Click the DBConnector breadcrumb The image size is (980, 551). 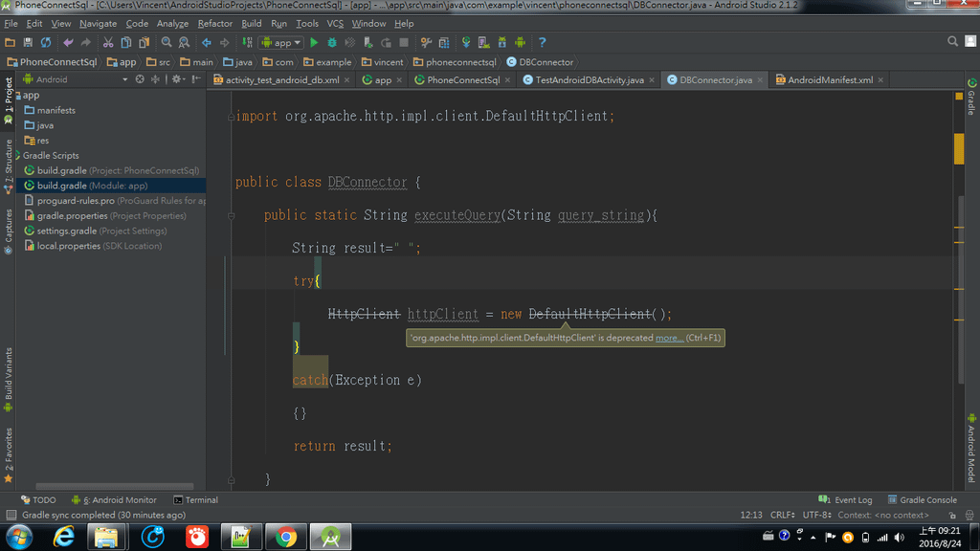540,62
